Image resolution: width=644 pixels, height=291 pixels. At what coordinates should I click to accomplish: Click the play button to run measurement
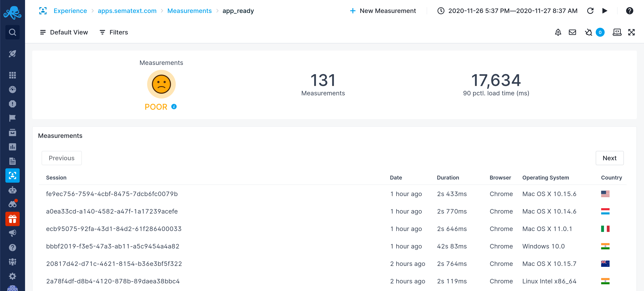604,11
